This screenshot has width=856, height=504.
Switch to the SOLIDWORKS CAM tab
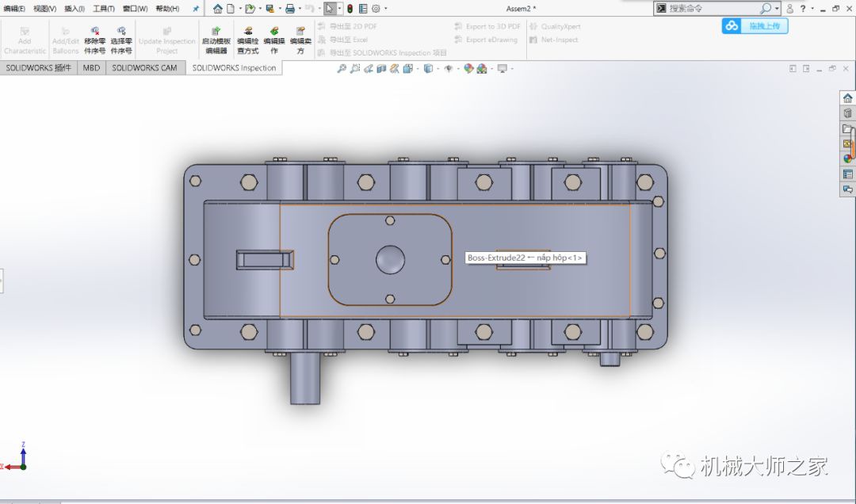pyautogui.click(x=144, y=68)
